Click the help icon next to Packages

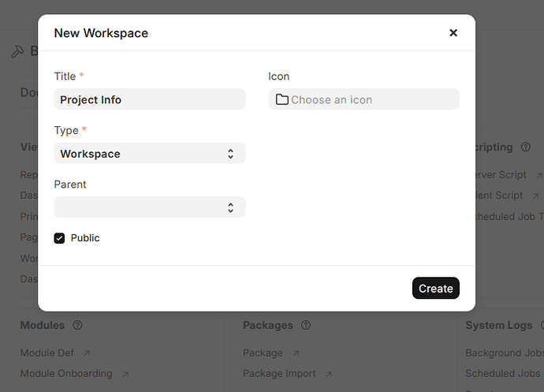point(306,325)
